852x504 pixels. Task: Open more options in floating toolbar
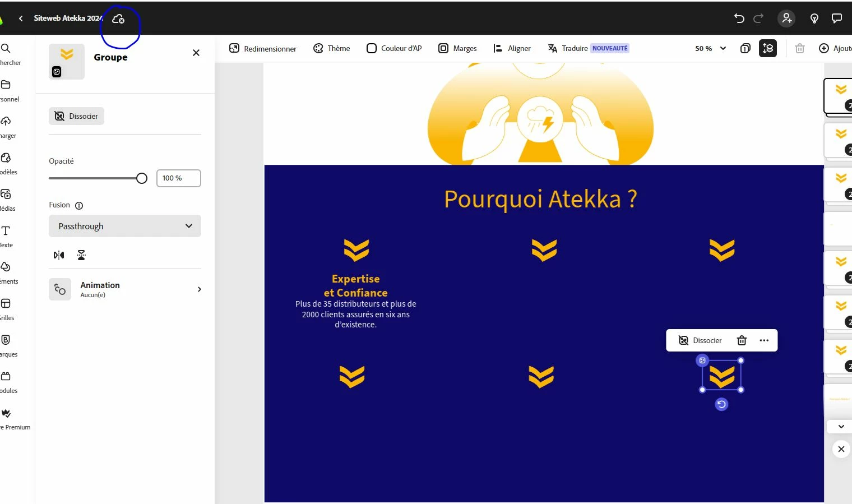pyautogui.click(x=764, y=340)
